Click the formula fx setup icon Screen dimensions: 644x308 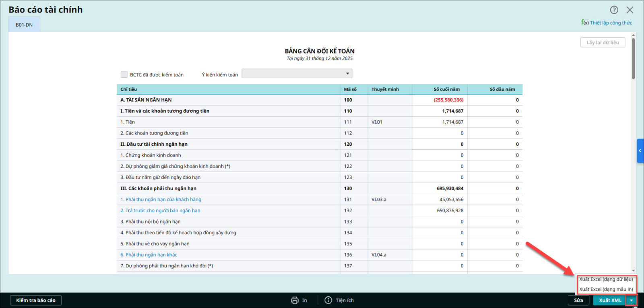tap(584, 23)
